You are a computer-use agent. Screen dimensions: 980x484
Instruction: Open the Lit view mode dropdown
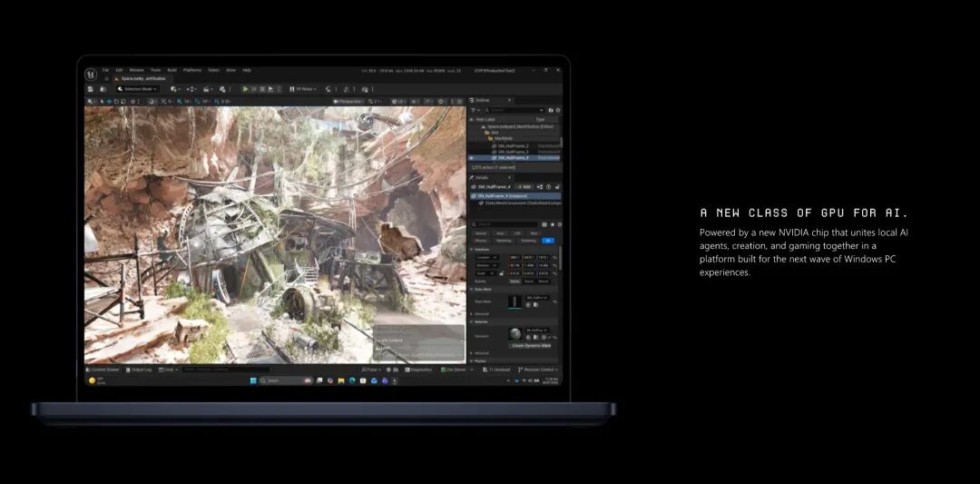(398, 101)
